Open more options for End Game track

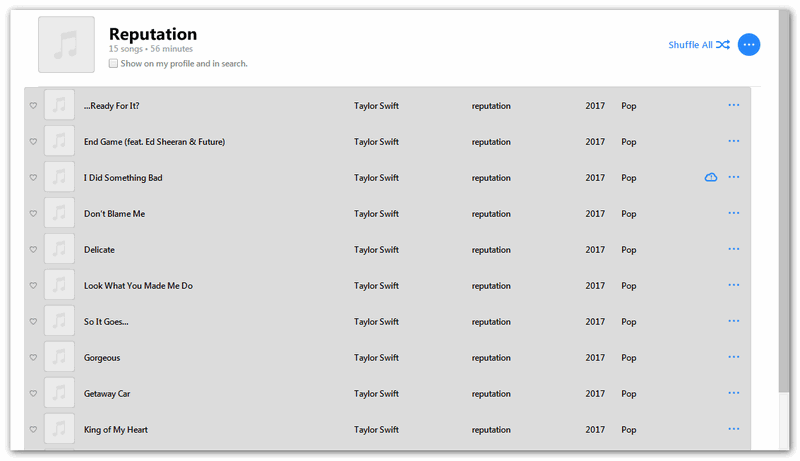click(734, 141)
